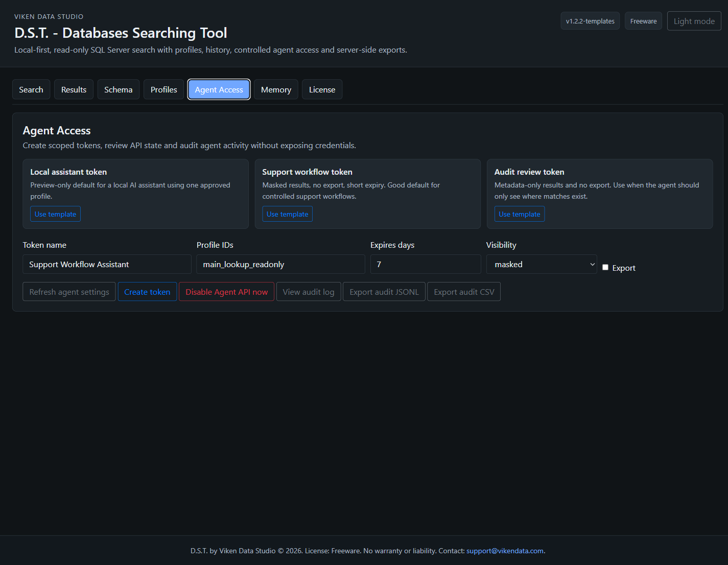This screenshot has height=565, width=728.
Task: Open the Search tab
Action: (31, 89)
